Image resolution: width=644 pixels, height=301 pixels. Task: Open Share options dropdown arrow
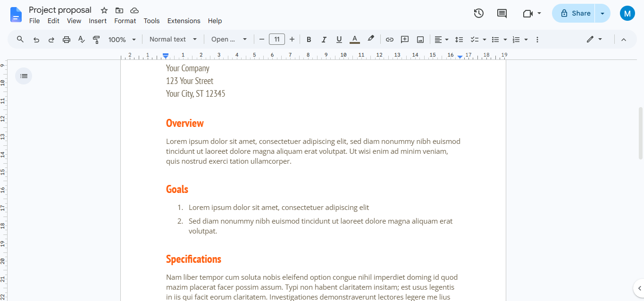click(x=602, y=13)
